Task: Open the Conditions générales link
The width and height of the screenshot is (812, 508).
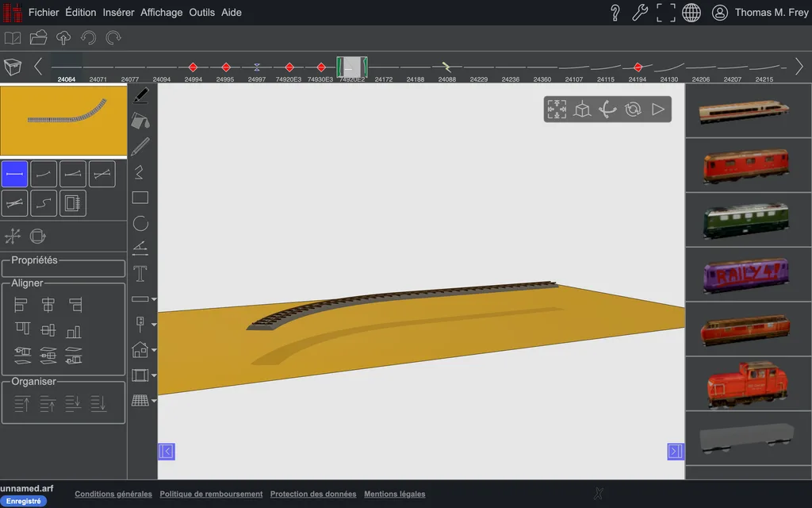Action: [x=113, y=494]
